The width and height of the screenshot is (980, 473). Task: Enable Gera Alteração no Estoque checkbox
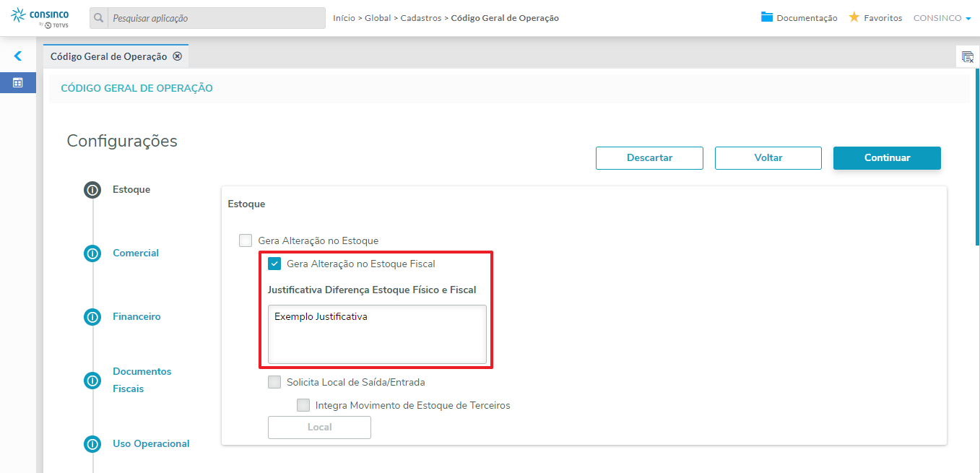tap(246, 240)
